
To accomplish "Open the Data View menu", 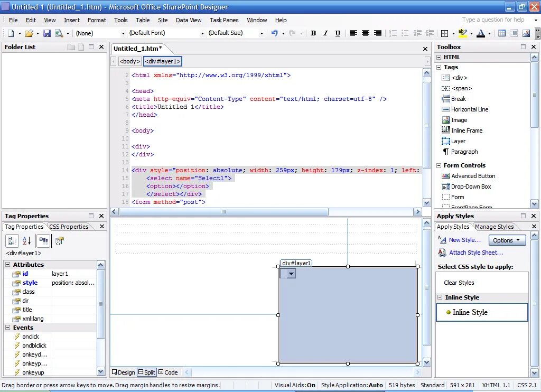I will [x=189, y=20].
